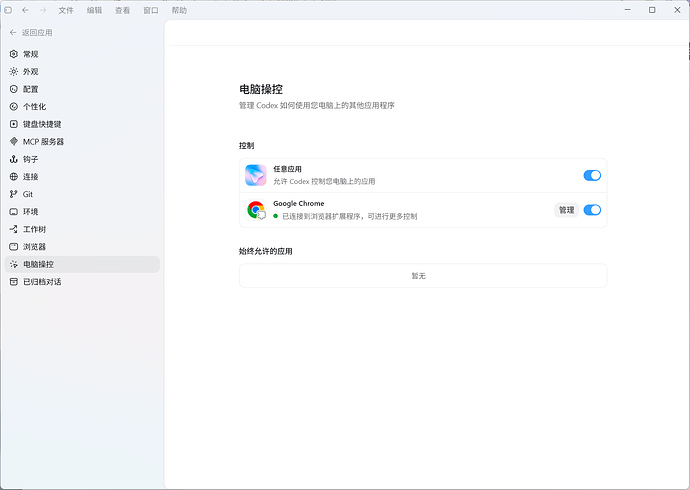The width and height of the screenshot is (690, 490).
Task: Open the 环境 environment icon
Action: tap(14, 212)
